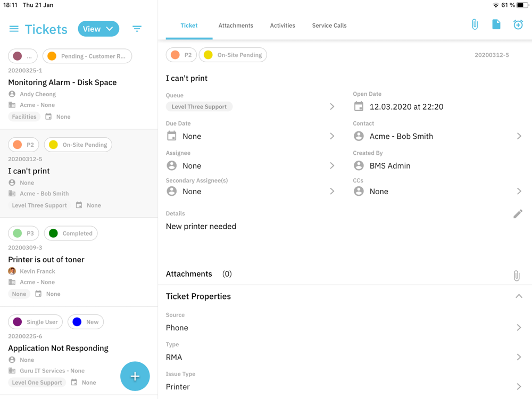Tap the CCs person icon

pyautogui.click(x=359, y=192)
